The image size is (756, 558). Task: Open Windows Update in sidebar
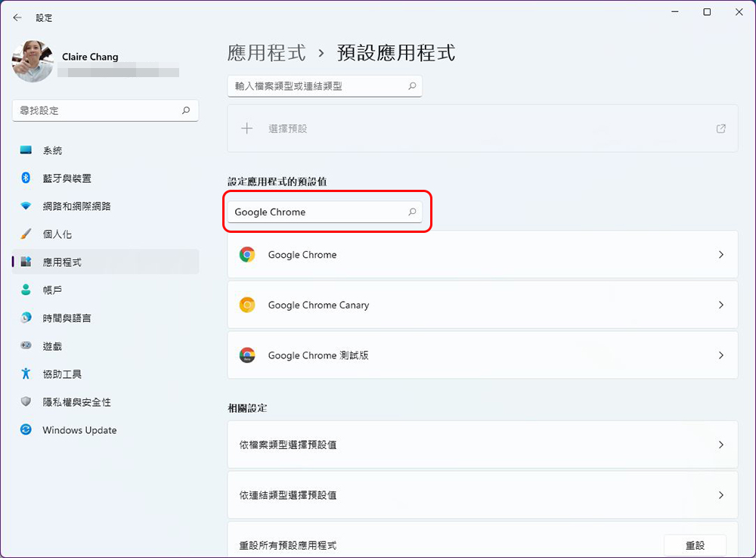pos(105,429)
